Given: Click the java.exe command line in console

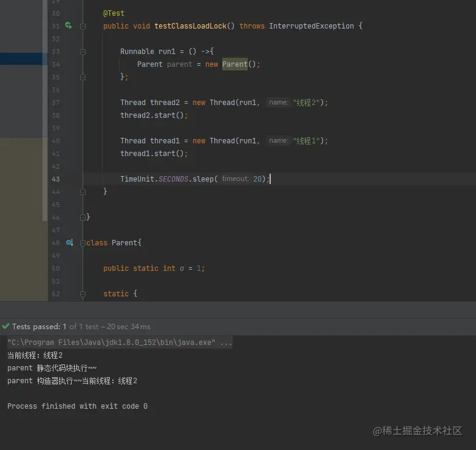Looking at the screenshot, I should click(120, 343).
